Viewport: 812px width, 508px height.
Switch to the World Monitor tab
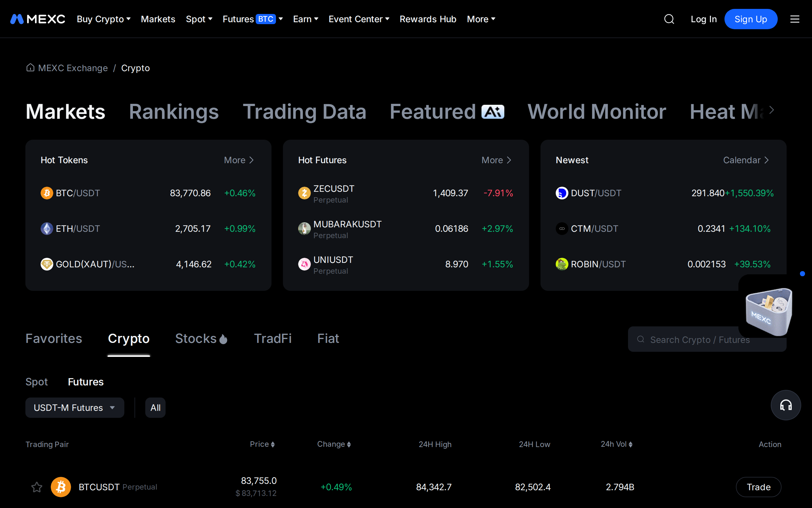[597, 111]
